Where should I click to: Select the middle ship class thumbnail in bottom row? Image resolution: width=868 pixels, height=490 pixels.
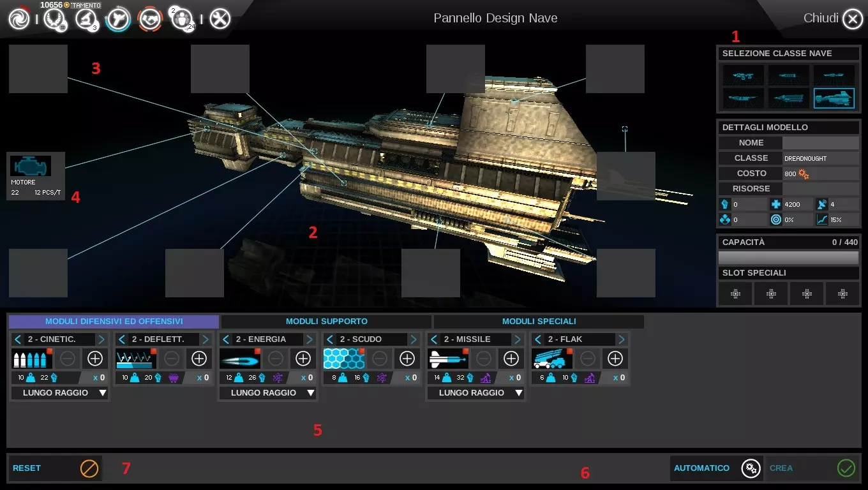point(788,98)
